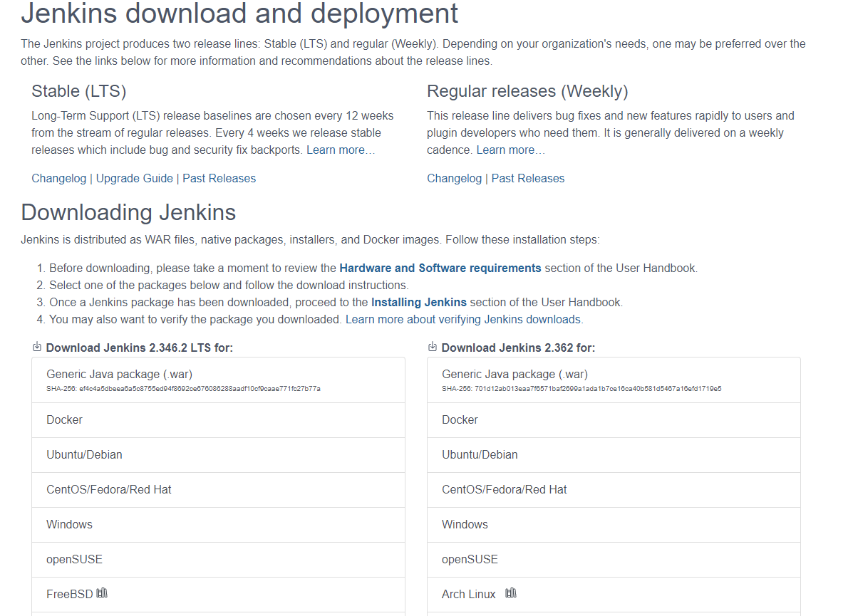The width and height of the screenshot is (848, 616).
Task: Select CentOS/Fedora/Red Hat in the weekly list
Action: click(x=614, y=489)
